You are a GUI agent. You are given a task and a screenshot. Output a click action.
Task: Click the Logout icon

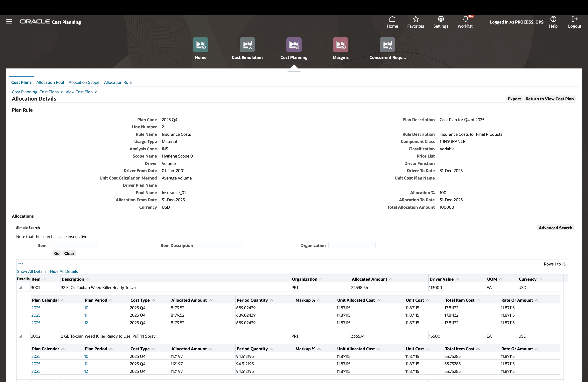[574, 19]
